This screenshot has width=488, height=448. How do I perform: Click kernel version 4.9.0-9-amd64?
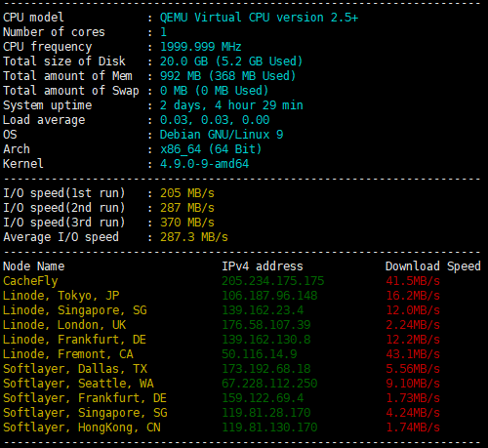point(204,164)
